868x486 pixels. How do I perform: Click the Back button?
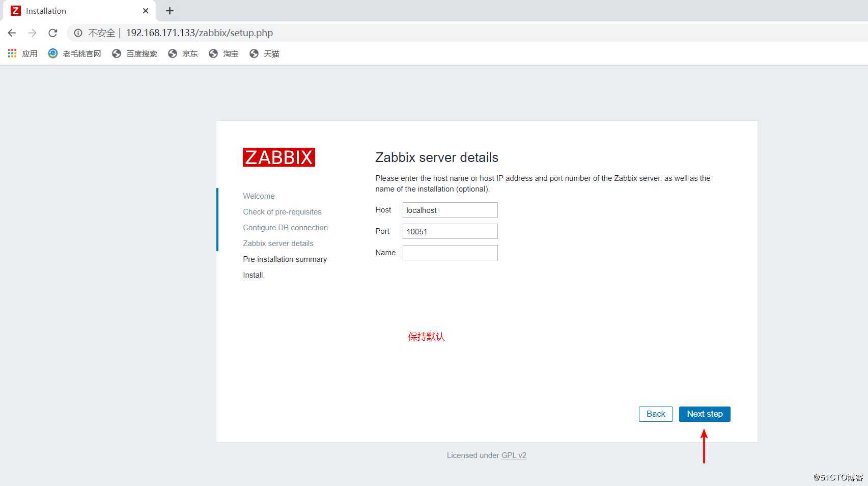coord(656,414)
